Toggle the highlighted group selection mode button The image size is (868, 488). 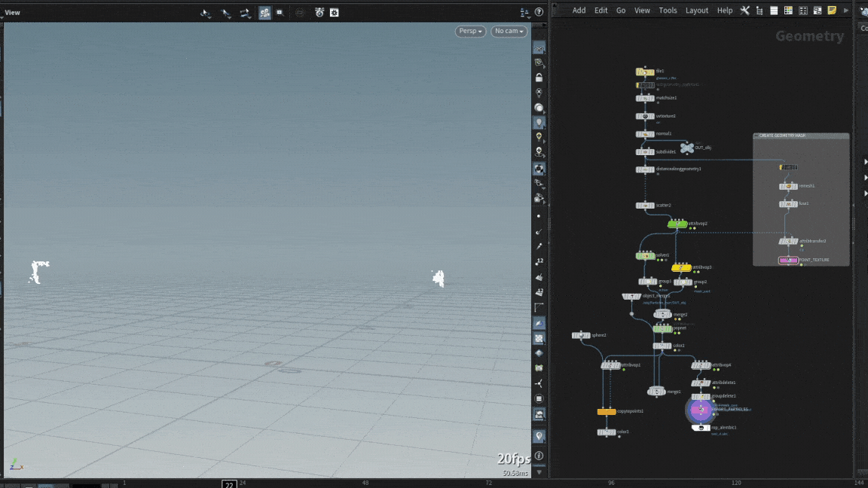264,13
